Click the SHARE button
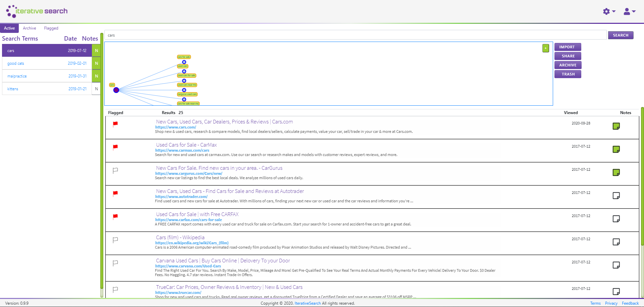This screenshot has height=307, width=644. click(x=568, y=56)
